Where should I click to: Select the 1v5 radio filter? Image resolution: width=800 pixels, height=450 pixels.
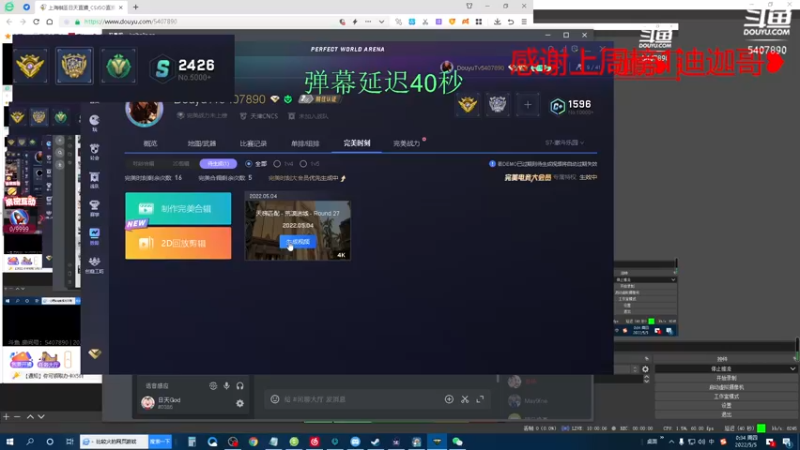click(x=304, y=164)
